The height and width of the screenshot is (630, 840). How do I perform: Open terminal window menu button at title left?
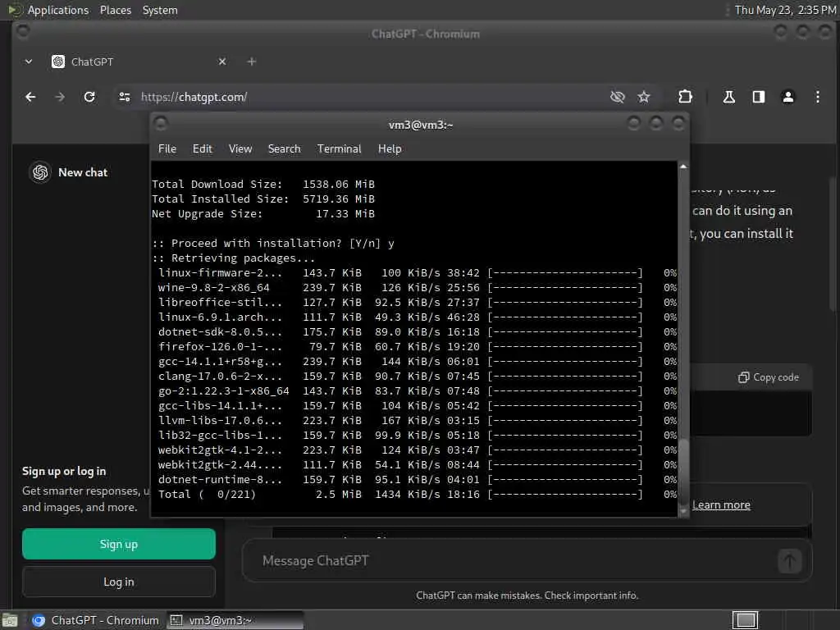click(161, 124)
